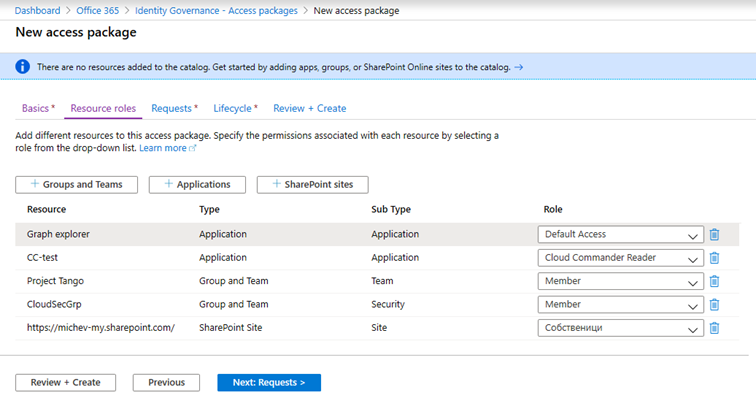Add Groups and Teams resource
756x398 pixels.
76,185
